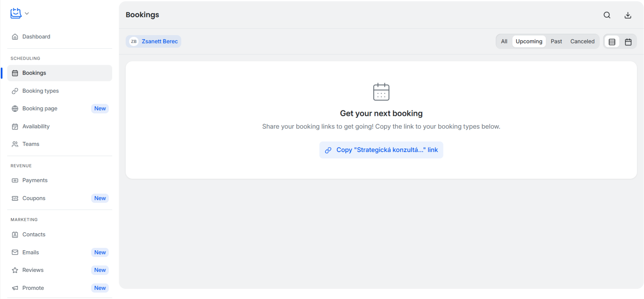Viewport: 644px width, 299px height.
Task: Go to Booking page settings
Action: tap(40, 108)
